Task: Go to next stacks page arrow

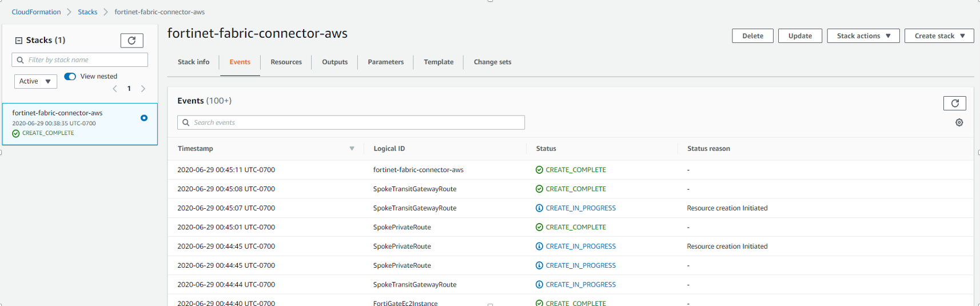Action: click(x=143, y=89)
